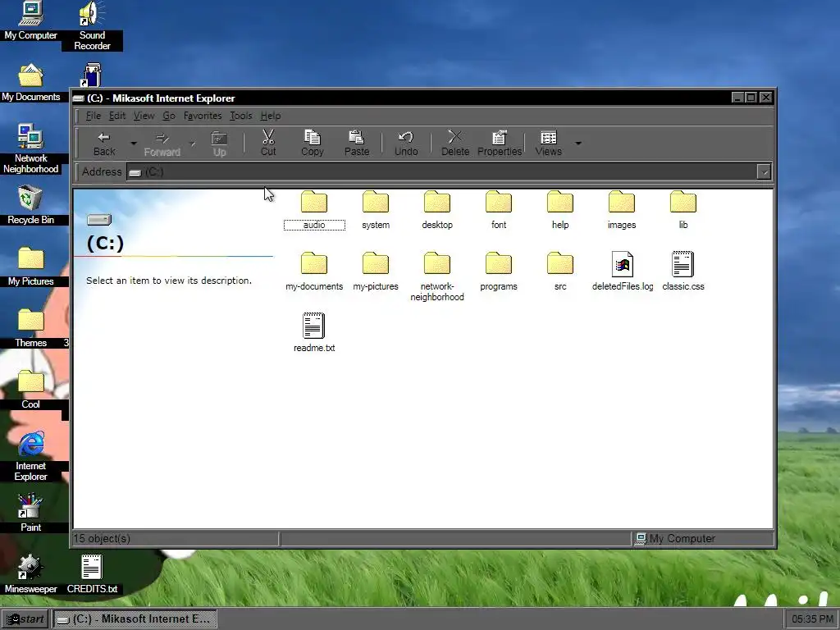Click the Themes desktop folder

point(30,328)
